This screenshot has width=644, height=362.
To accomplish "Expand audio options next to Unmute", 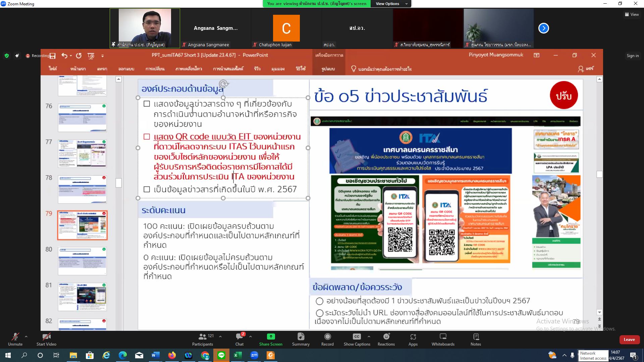I will click(x=26, y=337).
